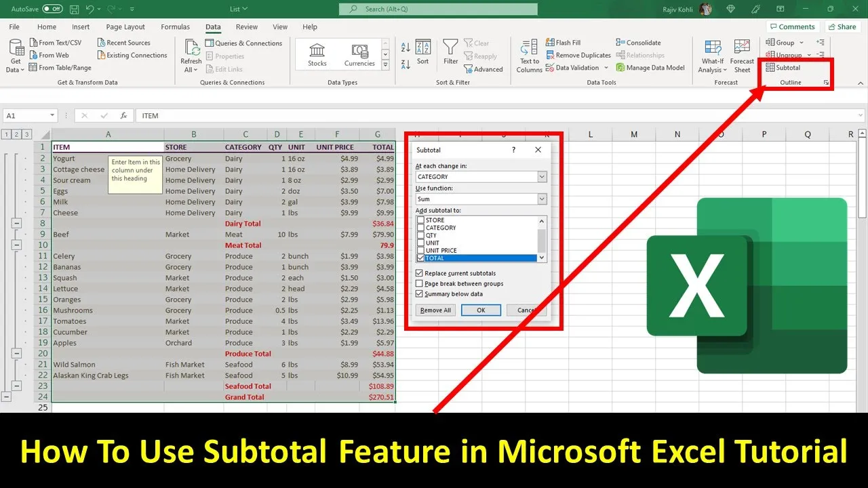This screenshot has width=868, height=488.
Task: Click Remove Duplicates
Action: pos(578,56)
